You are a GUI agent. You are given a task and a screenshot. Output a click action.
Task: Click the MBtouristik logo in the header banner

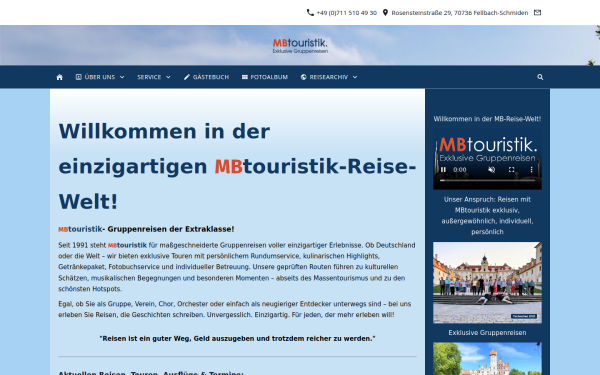(x=300, y=46)
